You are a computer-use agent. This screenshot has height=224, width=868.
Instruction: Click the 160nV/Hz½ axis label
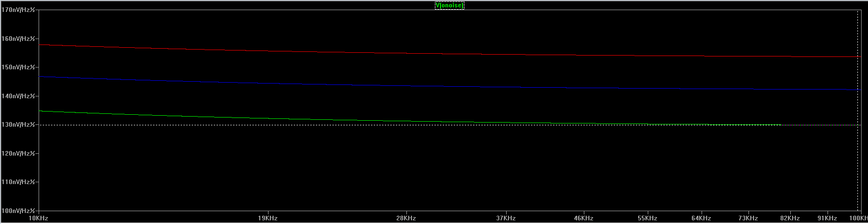[x=18, y=39]
